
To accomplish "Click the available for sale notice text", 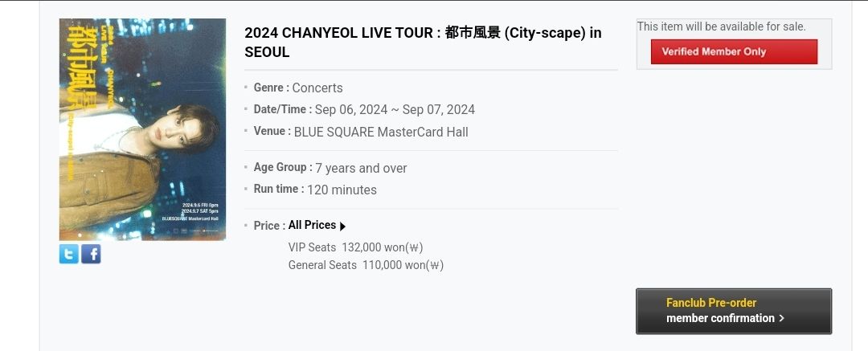I will click(x=721, y=26).
